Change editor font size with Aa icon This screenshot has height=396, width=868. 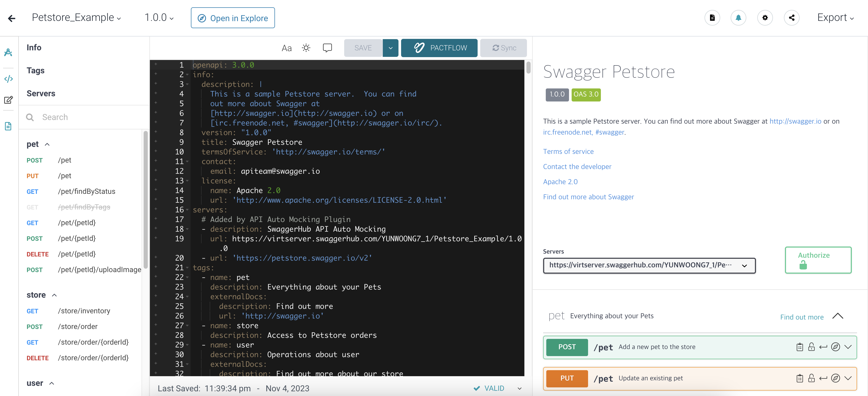[286, 48]
